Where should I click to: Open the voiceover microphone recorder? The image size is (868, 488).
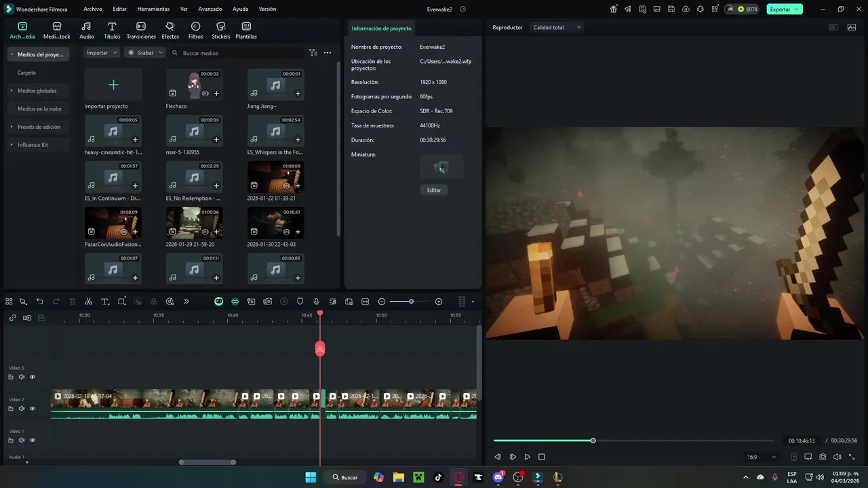(x=316, y=302)
